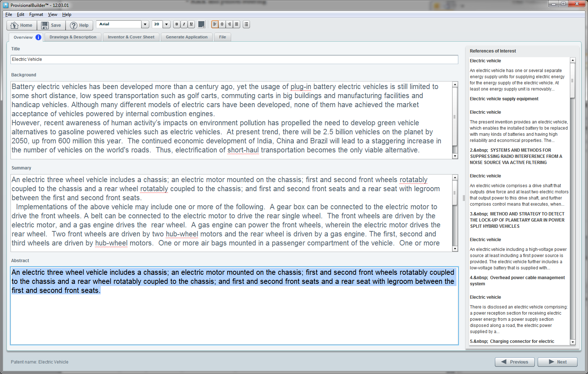Click the Overview tab info icon
The width and height of the screenshot is (588, 374).
(x=38, y=37)
